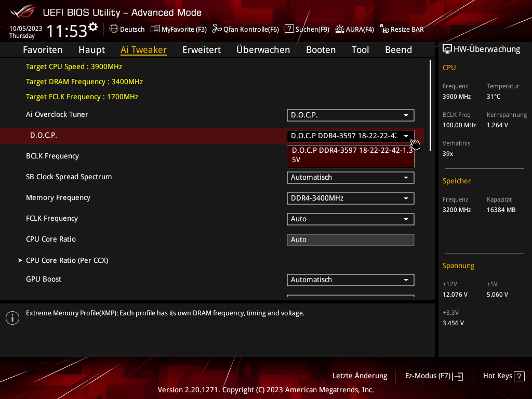The width and height of the screenshot is (532, 399).
Task: Click the date 10/05/2023 Thursday
Action: pyautogui.click(x=26, y=32)
